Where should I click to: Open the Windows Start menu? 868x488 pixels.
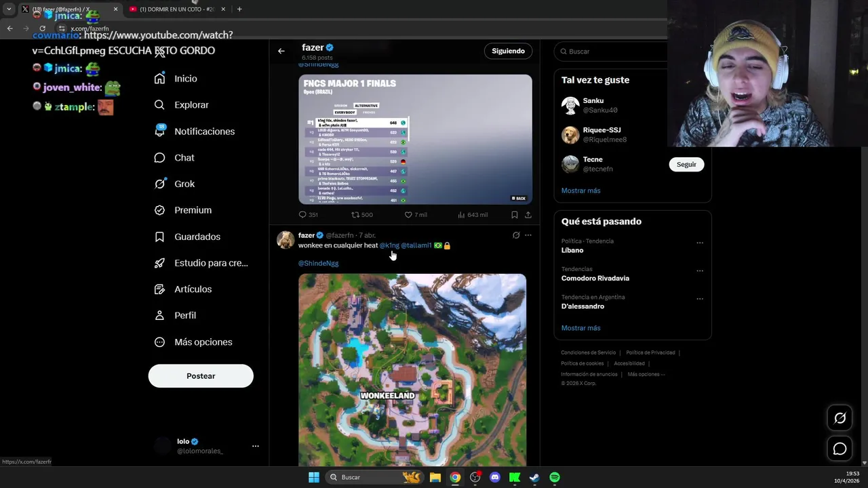coord(314,477)
